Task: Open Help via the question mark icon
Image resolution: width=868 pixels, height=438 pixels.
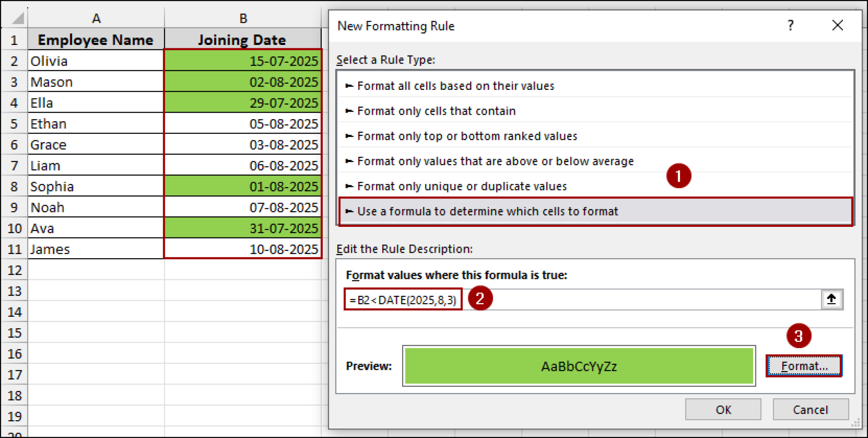Action: [790, 25]
